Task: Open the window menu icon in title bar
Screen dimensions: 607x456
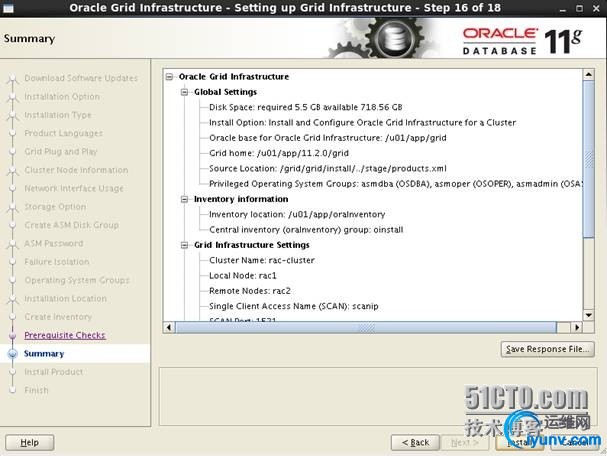Action: coord(8,8)
